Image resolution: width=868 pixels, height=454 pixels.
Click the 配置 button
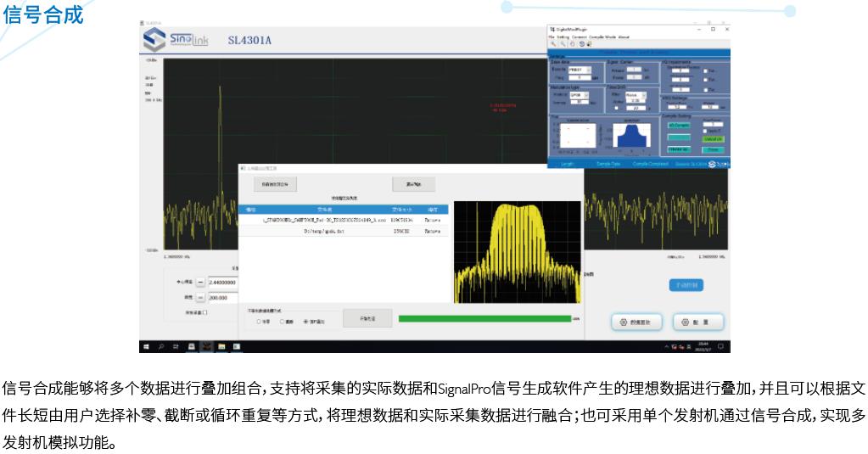[698, 322]
